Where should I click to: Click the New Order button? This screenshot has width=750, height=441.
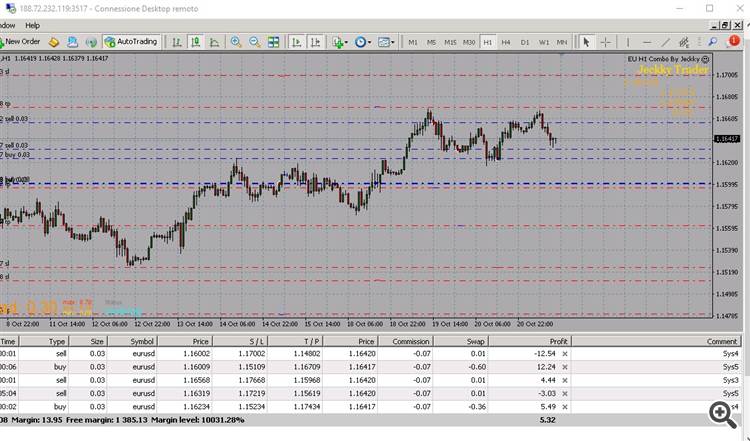tap(20, 42)
